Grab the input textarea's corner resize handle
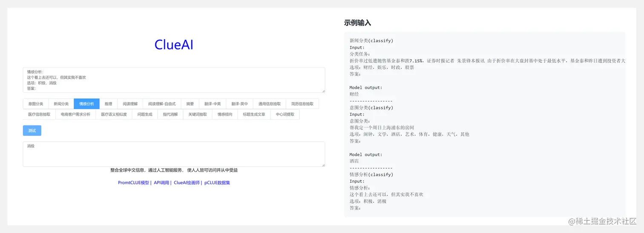644x233 pixels. point(323,91)
